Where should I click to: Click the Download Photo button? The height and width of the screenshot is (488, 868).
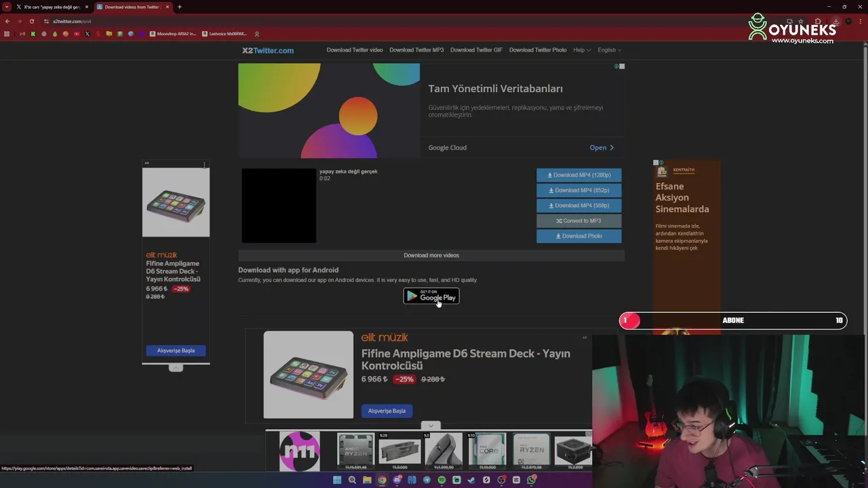tap(578, 236)
